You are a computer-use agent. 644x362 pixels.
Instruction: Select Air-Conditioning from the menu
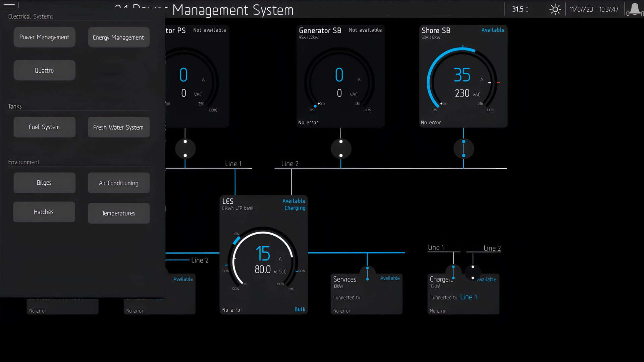(x=118, y=183)
